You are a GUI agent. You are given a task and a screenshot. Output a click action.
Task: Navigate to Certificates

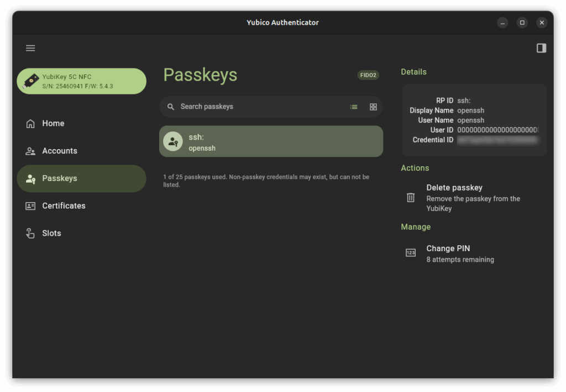pos(64,205)
